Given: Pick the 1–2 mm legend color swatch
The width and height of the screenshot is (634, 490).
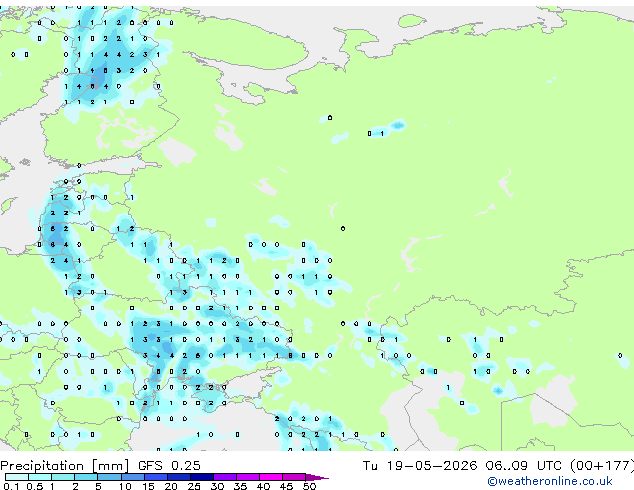Looking at the screenshot, I should click(x=63, y=477).
